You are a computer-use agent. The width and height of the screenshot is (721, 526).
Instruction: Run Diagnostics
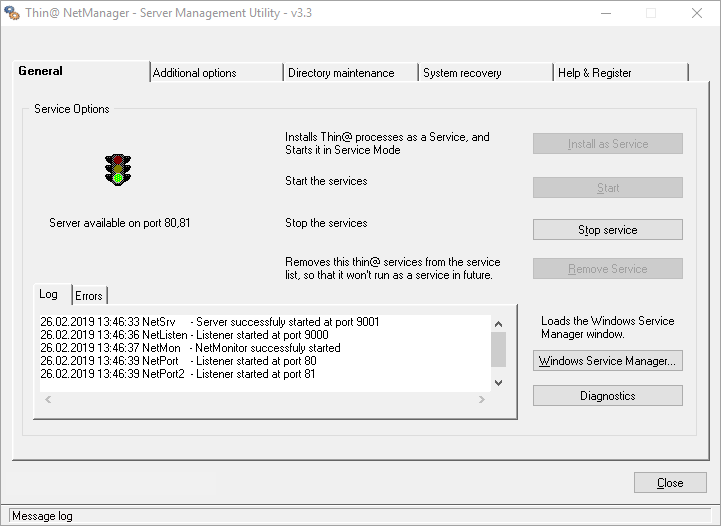pos(607,395)
